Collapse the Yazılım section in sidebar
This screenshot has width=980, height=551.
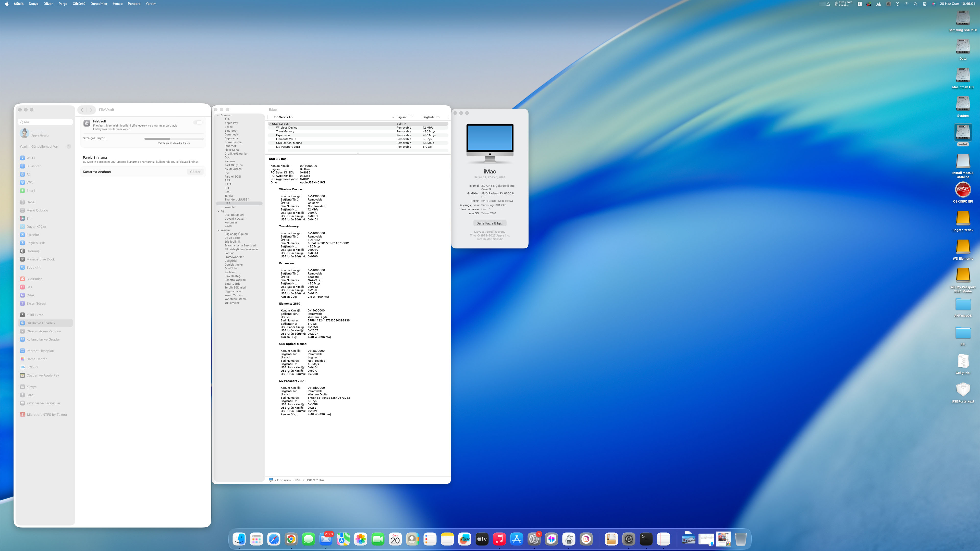(218, 230)
